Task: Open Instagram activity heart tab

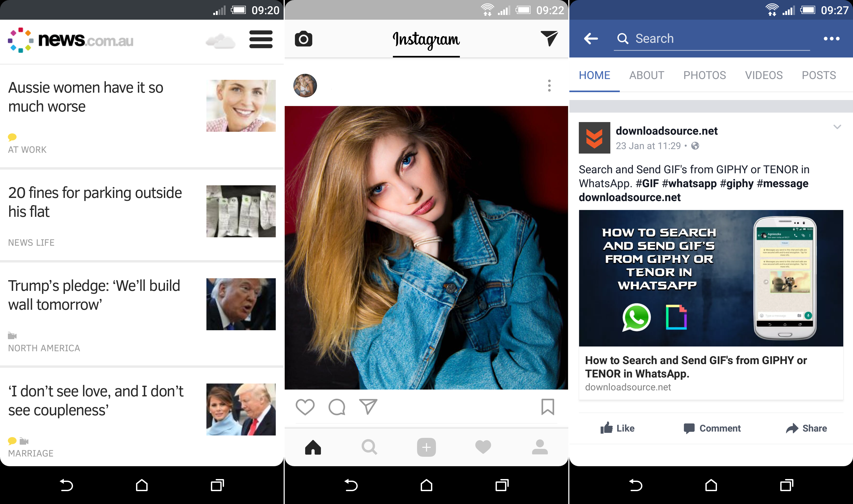Action: tap(483, 447)
